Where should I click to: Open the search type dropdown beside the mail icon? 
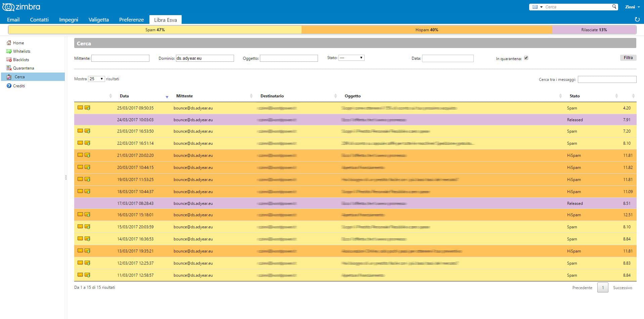coord(541,7)
